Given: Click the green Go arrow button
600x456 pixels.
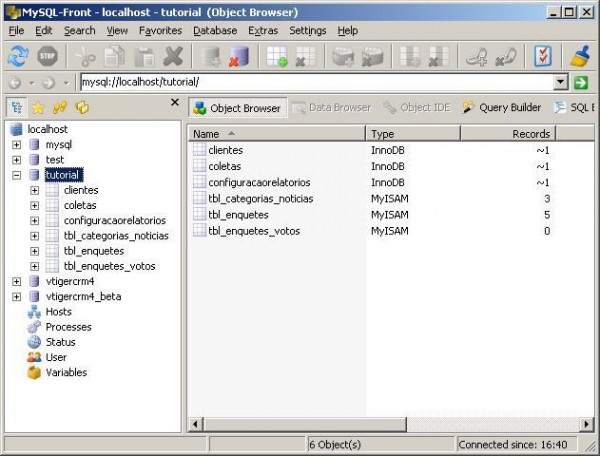Looking at the screenshot, I should tap(581, 82).
